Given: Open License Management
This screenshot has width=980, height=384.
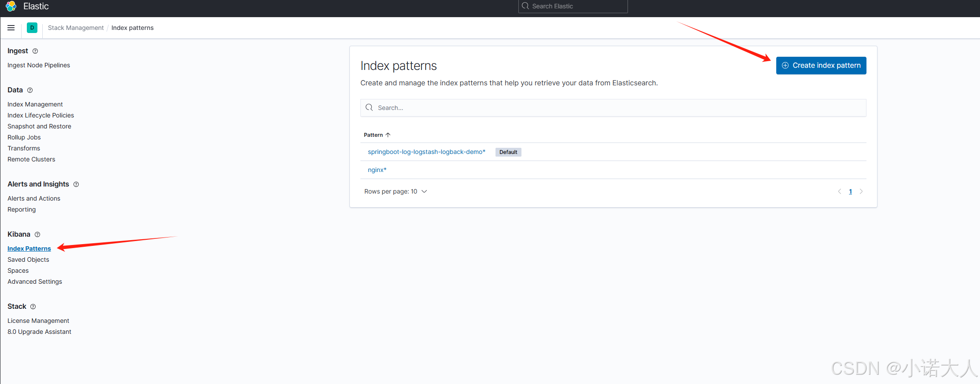Looking at the screenshot, I should click(38, 321).
